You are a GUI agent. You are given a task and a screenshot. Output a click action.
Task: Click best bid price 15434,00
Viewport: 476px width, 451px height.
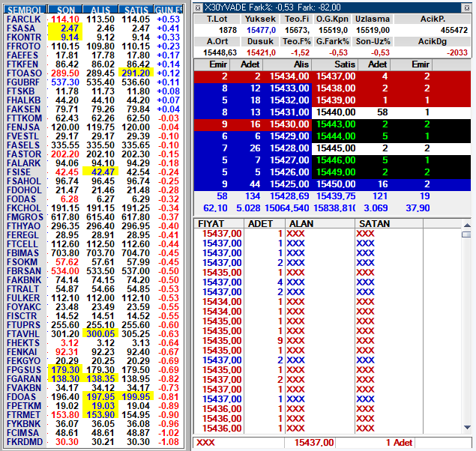tap(289, 76)
